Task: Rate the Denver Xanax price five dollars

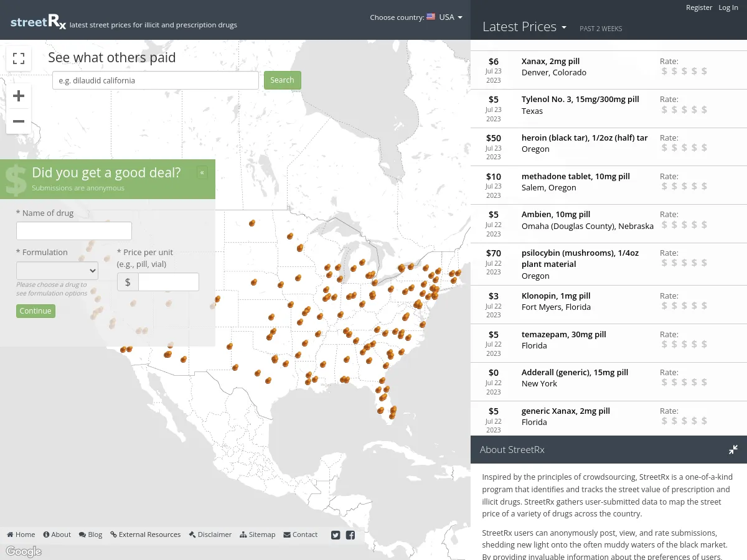Action: point(704,72)
